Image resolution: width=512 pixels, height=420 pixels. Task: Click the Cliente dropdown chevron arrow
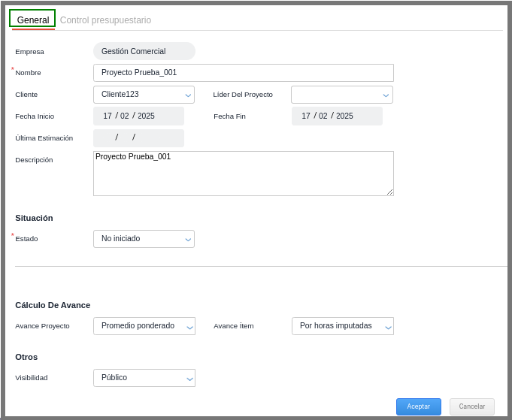coord(188,95)
